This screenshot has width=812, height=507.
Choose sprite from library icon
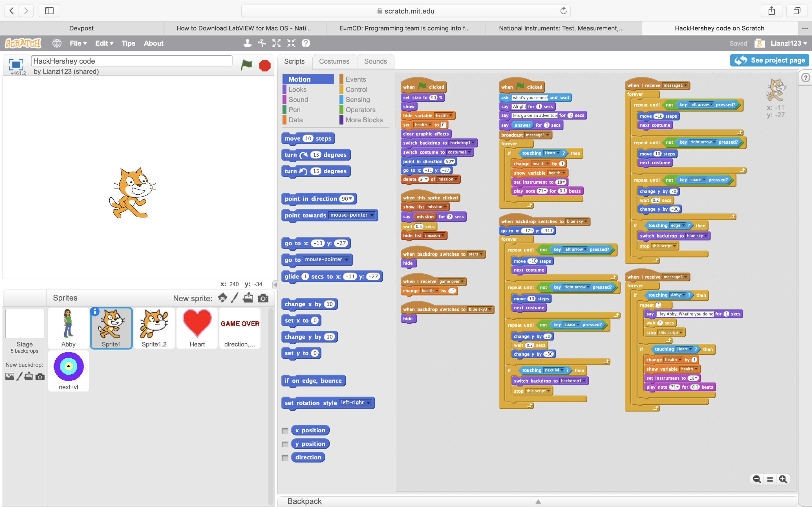(222, 298)
